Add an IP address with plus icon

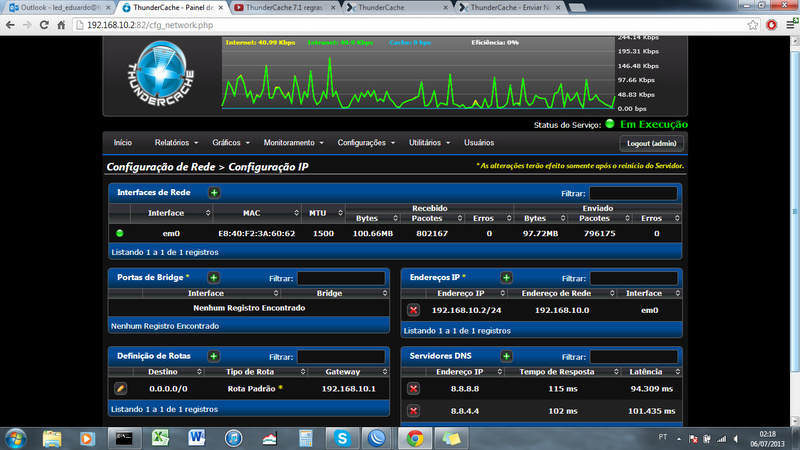coord(506,278)
